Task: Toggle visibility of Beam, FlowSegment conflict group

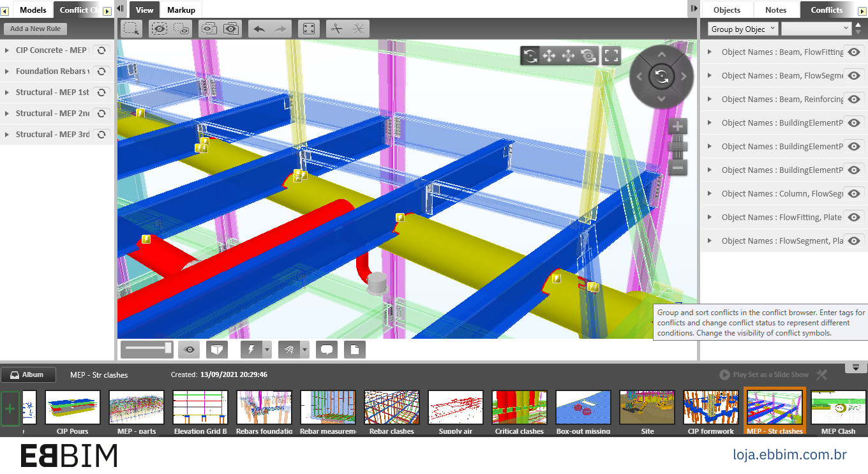Action: [855, 76]
